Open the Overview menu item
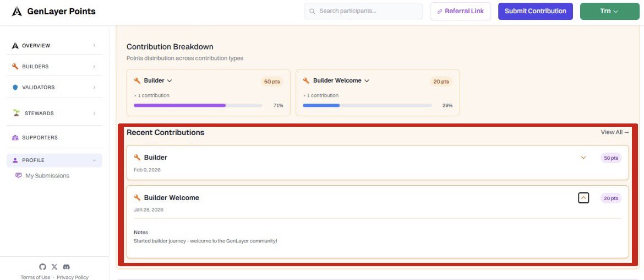Image resolution: width=644 pixels, height=280 pixels. 54,46
